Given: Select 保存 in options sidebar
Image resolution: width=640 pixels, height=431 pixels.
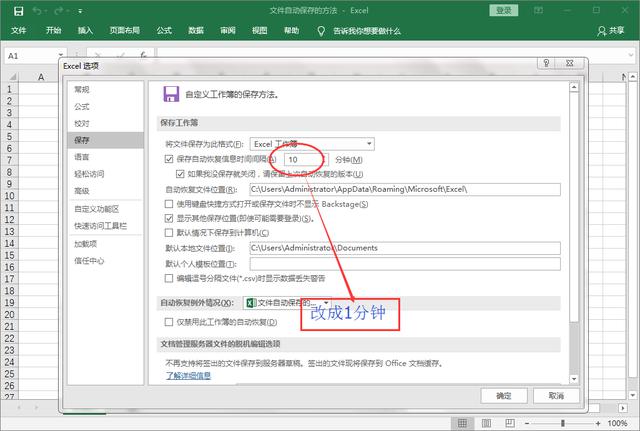Looking at the screenshot, I should click(x=105, y=140).
